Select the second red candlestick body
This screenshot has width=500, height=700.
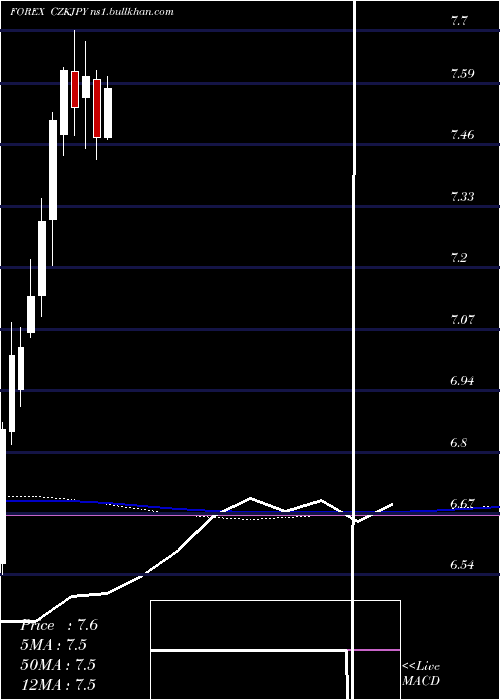pyautogui.click(x=97, y=108)
